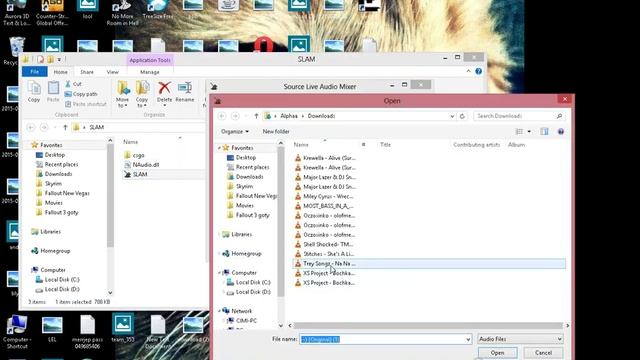This screenshot has width=640, height=360.
Task: Click Paste icon in SLAM ribbon
Action: 53,91
